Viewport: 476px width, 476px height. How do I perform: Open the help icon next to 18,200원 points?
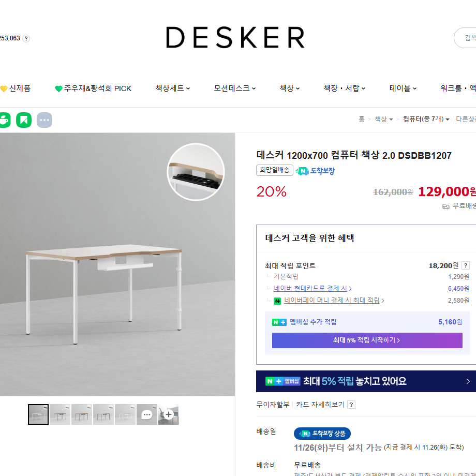(465, 265)
